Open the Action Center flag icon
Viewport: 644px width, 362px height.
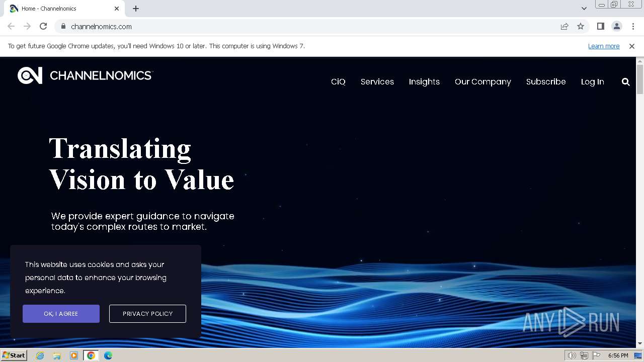pos(596,355)
